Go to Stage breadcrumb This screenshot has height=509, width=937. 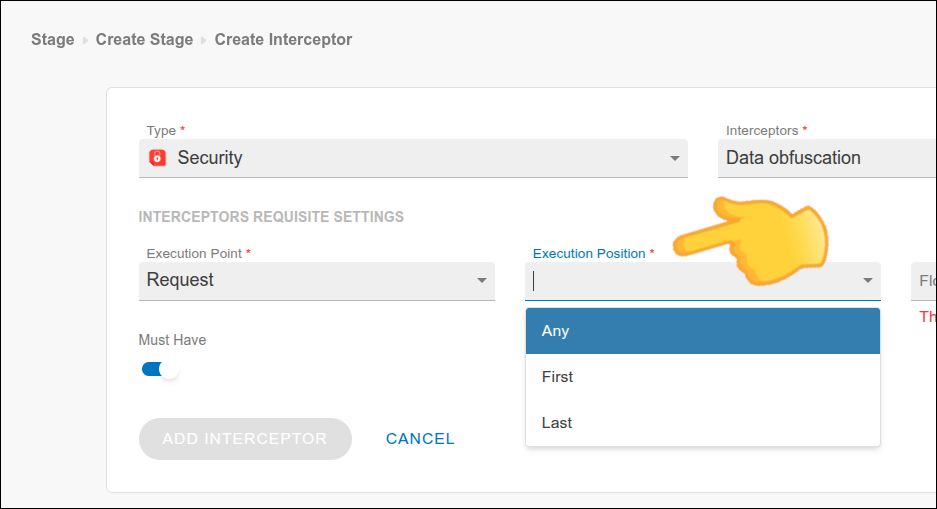click(x=52, y=40)
